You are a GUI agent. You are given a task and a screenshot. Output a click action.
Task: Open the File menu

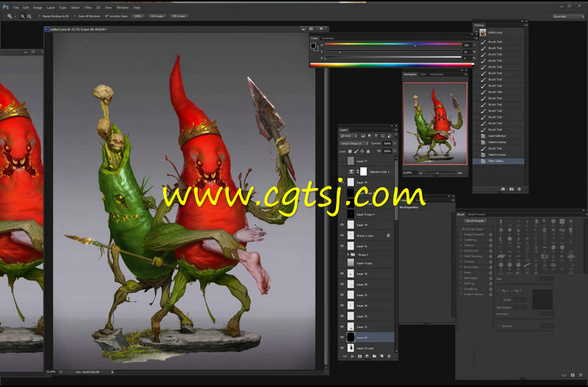coord(16,7)
